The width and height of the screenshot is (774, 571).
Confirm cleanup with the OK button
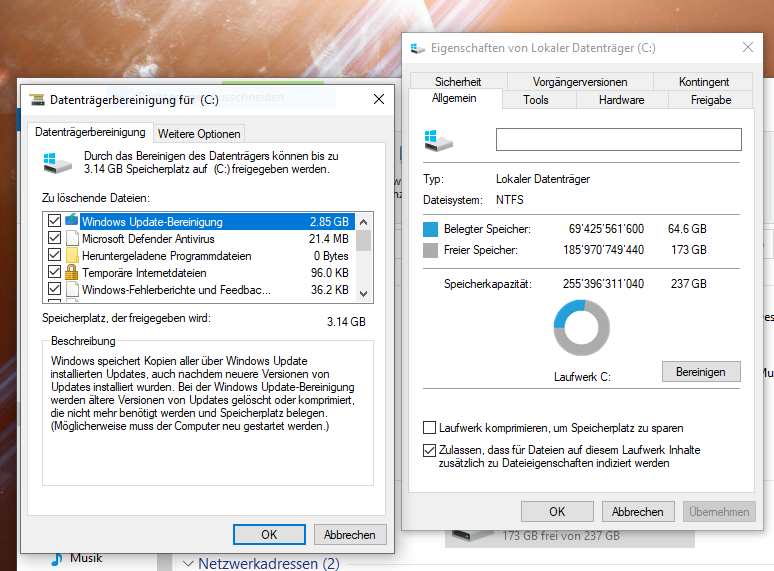(269, 534)
